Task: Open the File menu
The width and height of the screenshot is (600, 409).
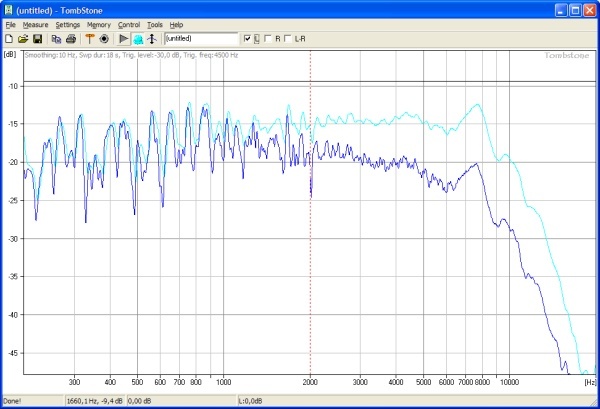Action: [x=11, y=25]
